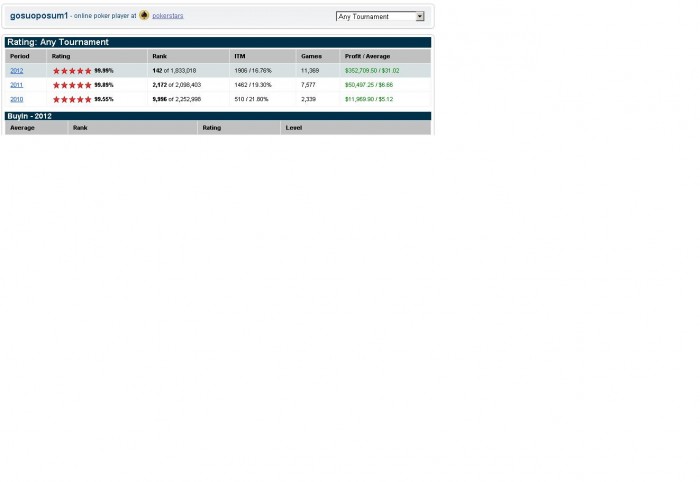
Task: Click the 2010 five-star rating
Action: click(72, 99)
